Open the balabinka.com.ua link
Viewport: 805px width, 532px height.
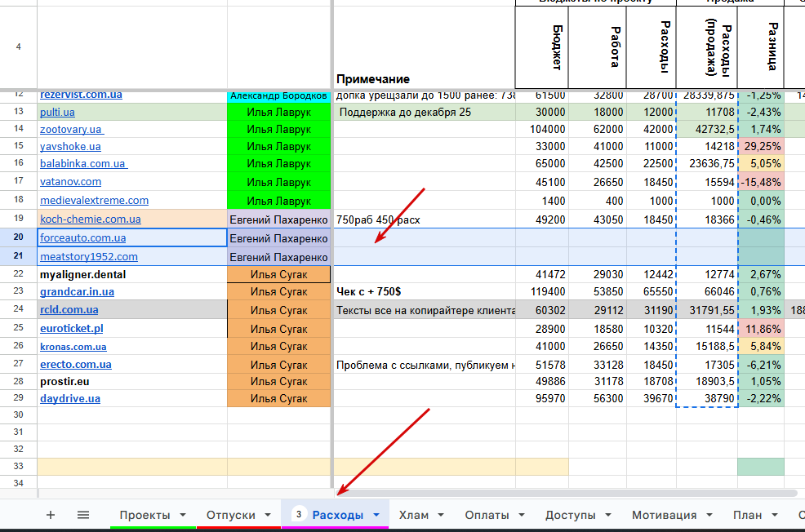pos(83,164)
